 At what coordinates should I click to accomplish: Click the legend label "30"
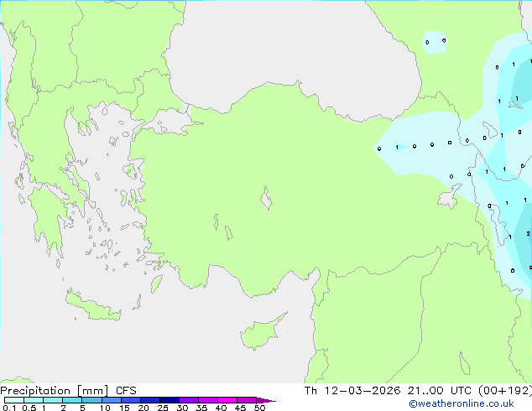(182, 408)
